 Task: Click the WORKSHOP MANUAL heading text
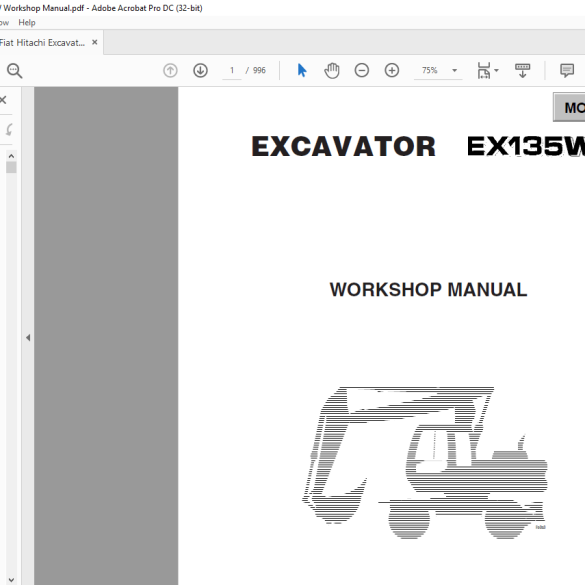tap(428, 290)
